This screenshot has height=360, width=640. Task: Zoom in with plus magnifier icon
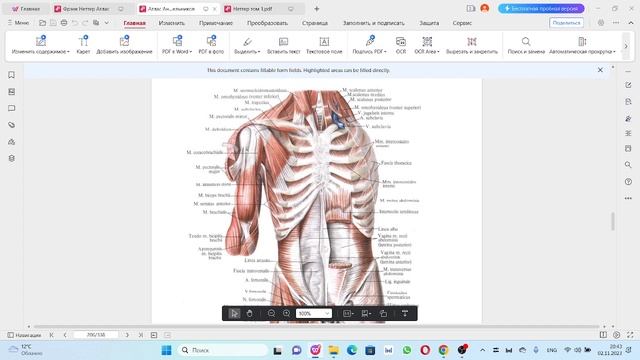287,313
